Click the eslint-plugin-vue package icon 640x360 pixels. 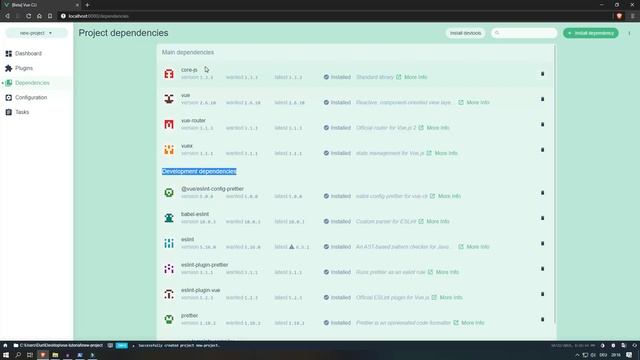pyautogui.click(x=169, y=294)
